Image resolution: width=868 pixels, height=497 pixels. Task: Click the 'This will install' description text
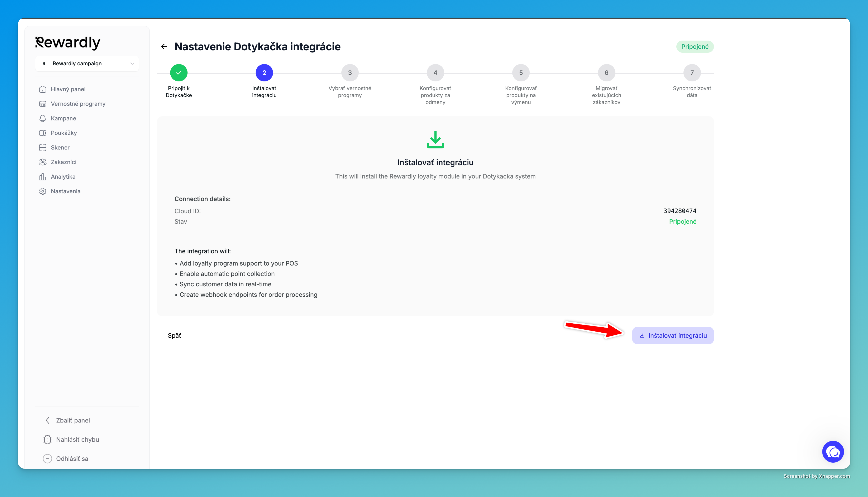tap(435, 176)
